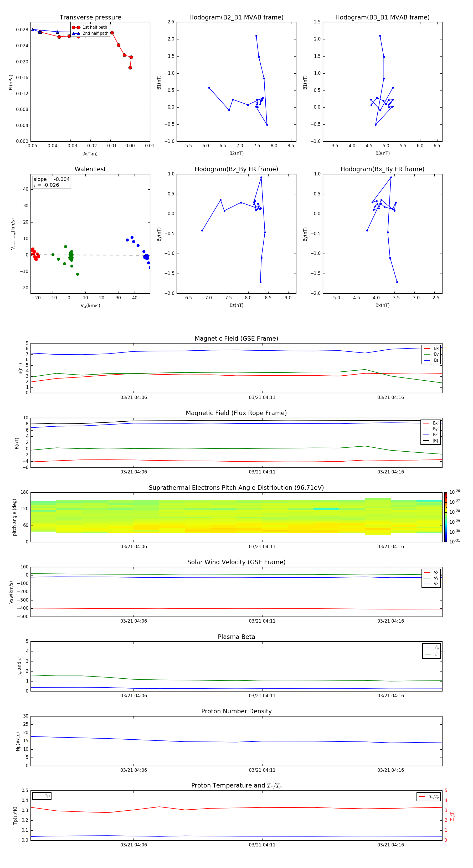Screen dimensions: 473x868
Task: Click the '10^-31' color bar tick label
Action: pyautogui.click(x=455, y=542)
